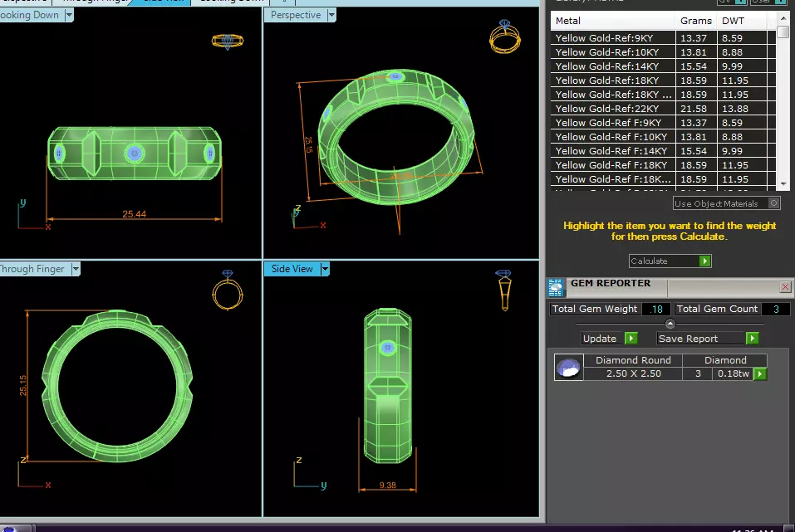The height and width of the screenshot is (532, 795).
Task: Click the blue gem in Side View ring
Action: tap(388, 348)
